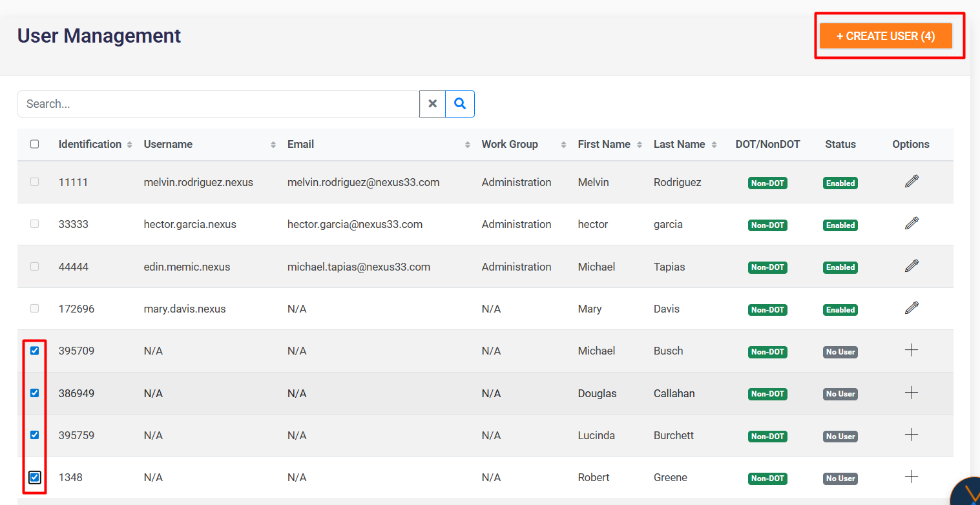Sort by Work Group column arrows

coord(563,145)
